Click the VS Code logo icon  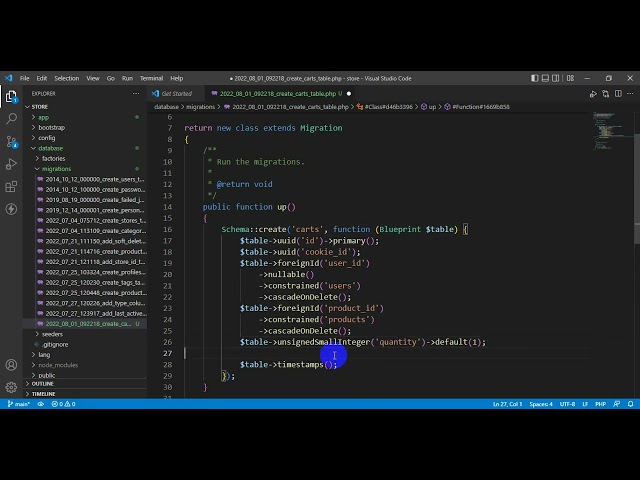(x=9, y=78)
